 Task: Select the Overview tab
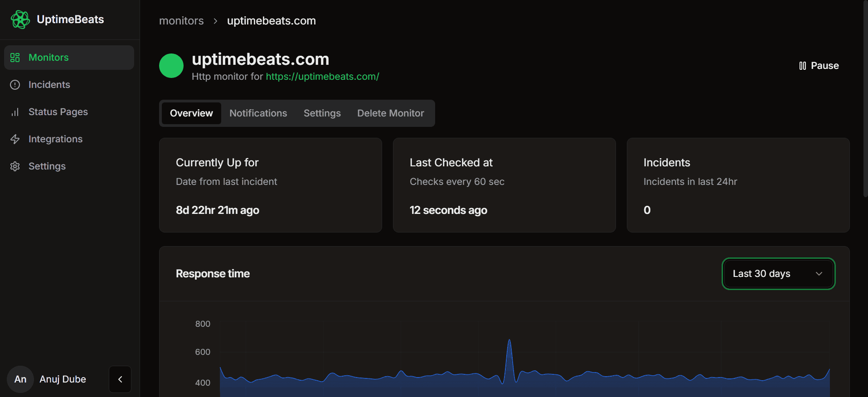191,113
